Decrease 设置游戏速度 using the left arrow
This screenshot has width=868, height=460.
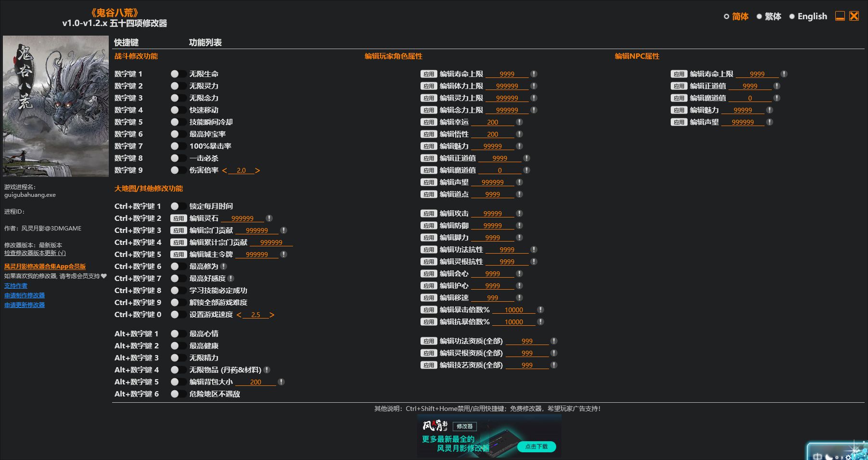(239, 315)
